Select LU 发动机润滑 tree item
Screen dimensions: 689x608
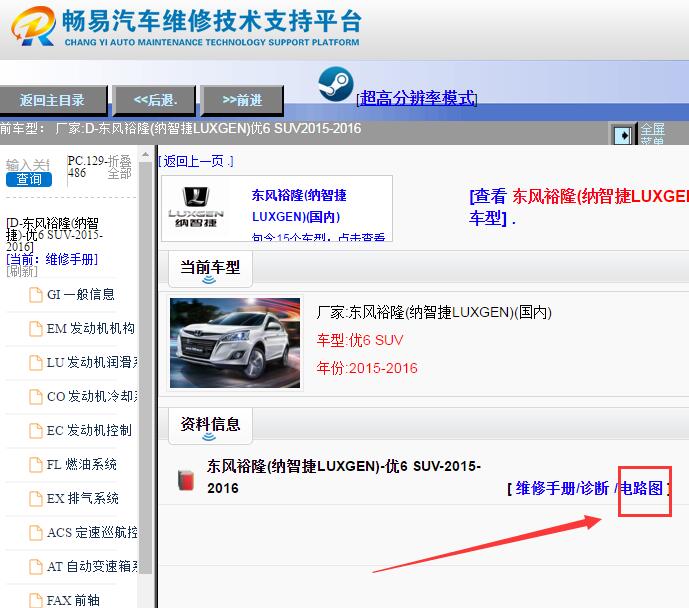pos(92,362)
